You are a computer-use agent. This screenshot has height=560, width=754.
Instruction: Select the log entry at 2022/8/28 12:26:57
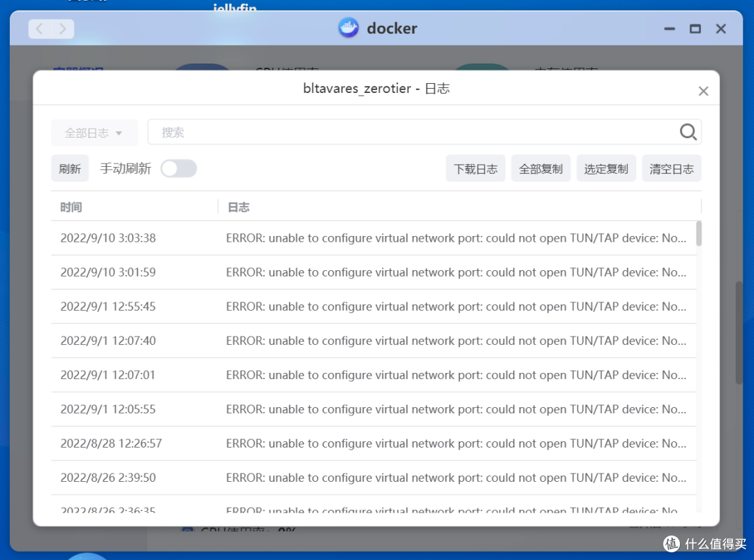[x=374, y=443]
